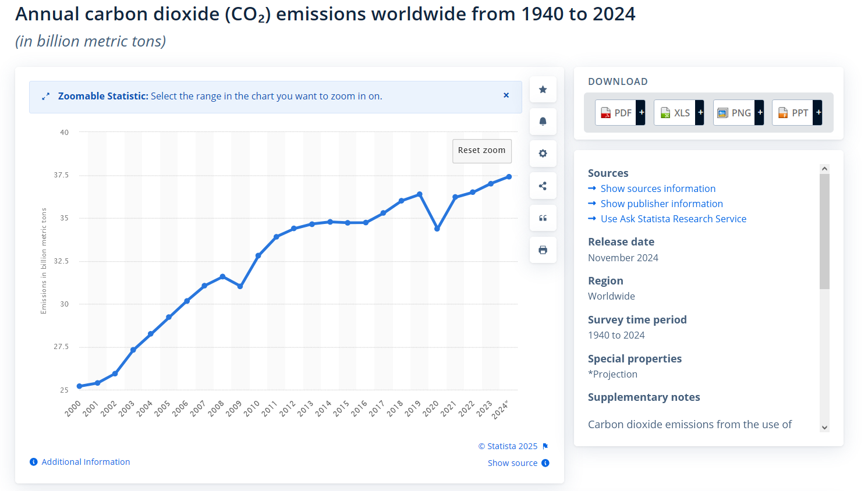Click the Supplementary notes heading
This screenshot has height=491, width=868.
[x=644, y=397]
